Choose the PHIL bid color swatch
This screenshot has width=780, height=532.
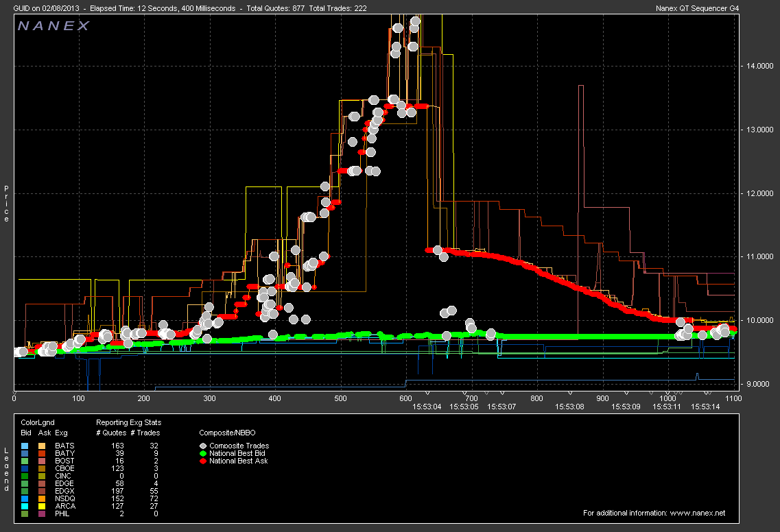click(25, 513)
